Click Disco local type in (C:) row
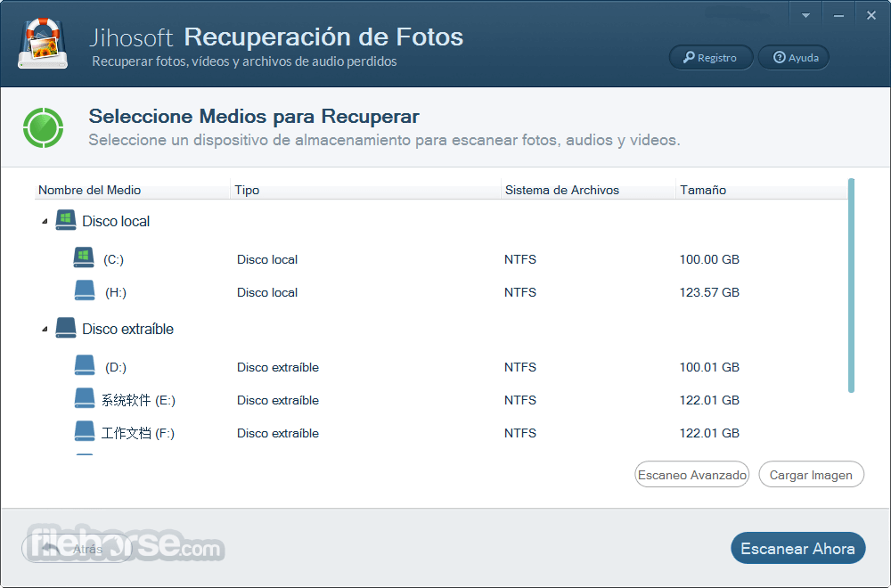891x588 pixels. pyautogui.click(x=267, y=259)
